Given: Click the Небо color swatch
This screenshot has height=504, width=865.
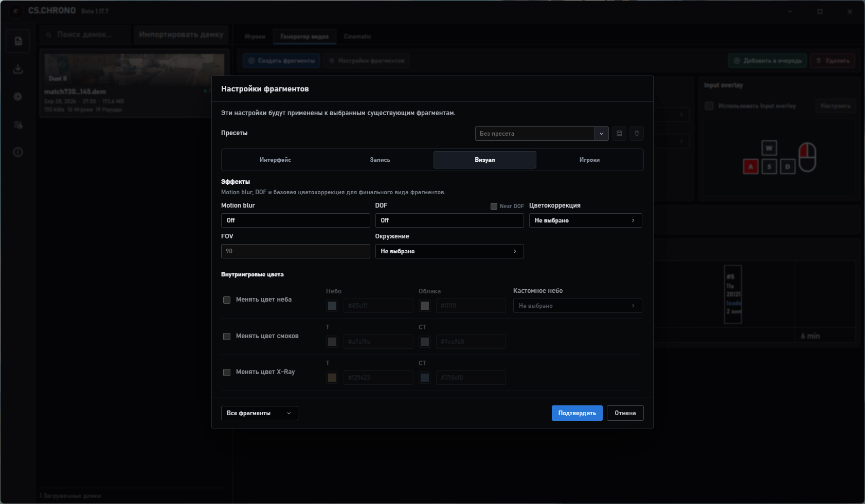Looking at the screenshot, I should tap(332, 306).
